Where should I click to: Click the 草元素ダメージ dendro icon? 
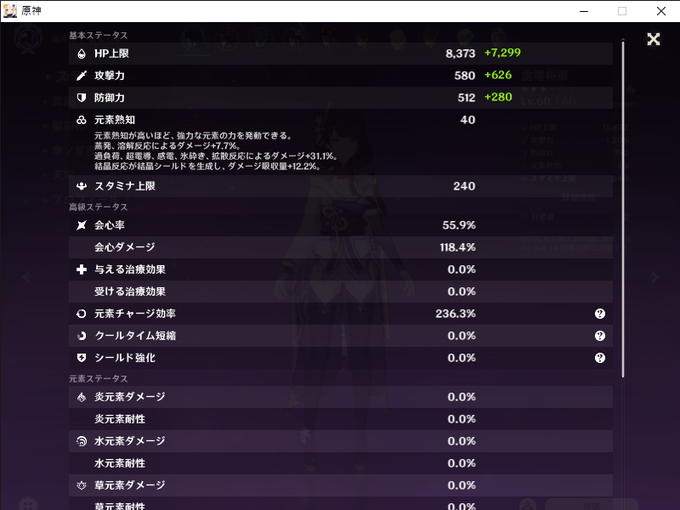click(81, 486)
